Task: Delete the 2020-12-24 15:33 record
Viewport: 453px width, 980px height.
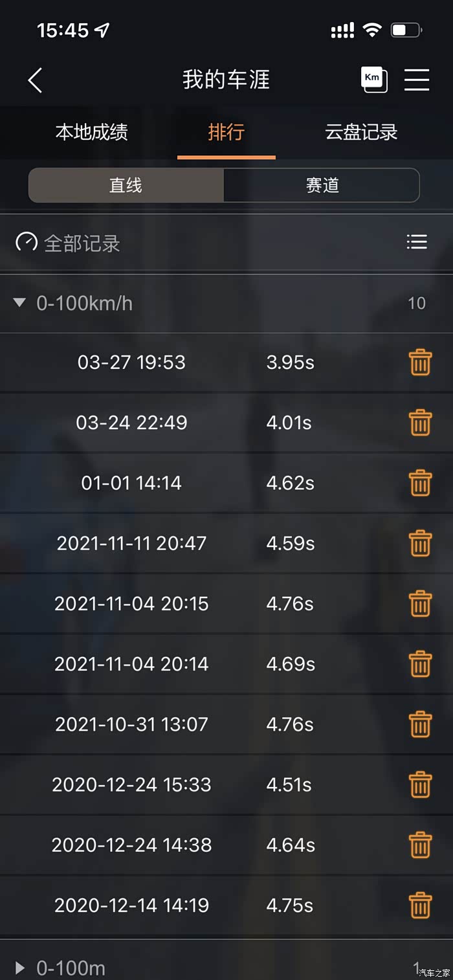Action: 420,785
